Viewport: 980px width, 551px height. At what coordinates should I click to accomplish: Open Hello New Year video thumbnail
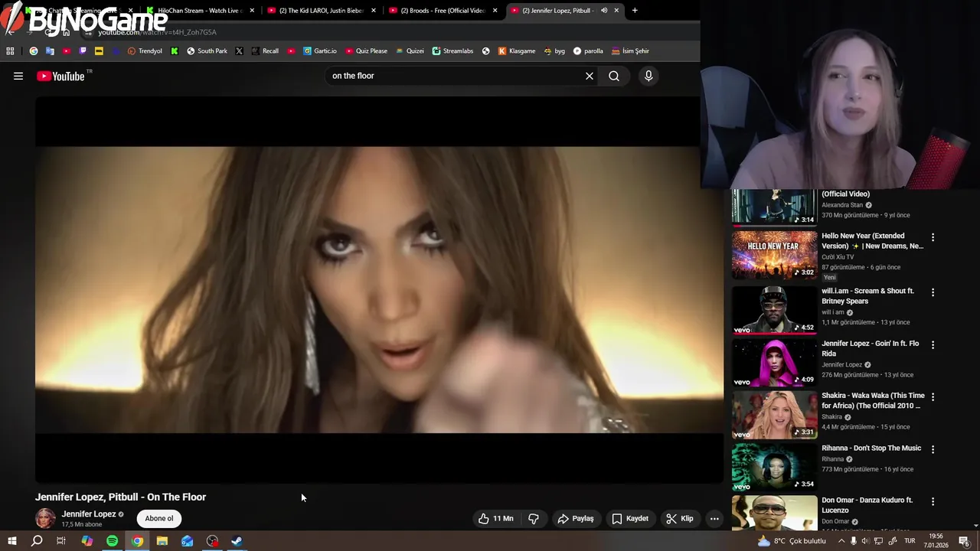pyautogui.click(x=774, y=255)
